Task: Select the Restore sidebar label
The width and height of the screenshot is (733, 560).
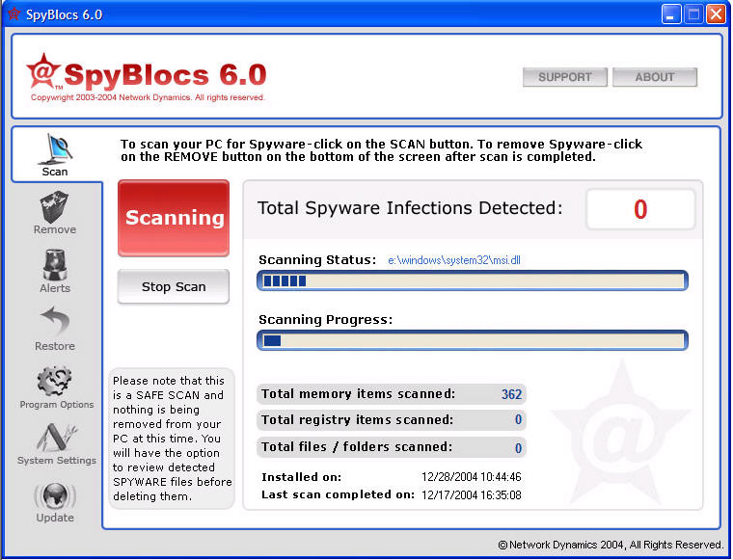Action: (x=55, y=346)
